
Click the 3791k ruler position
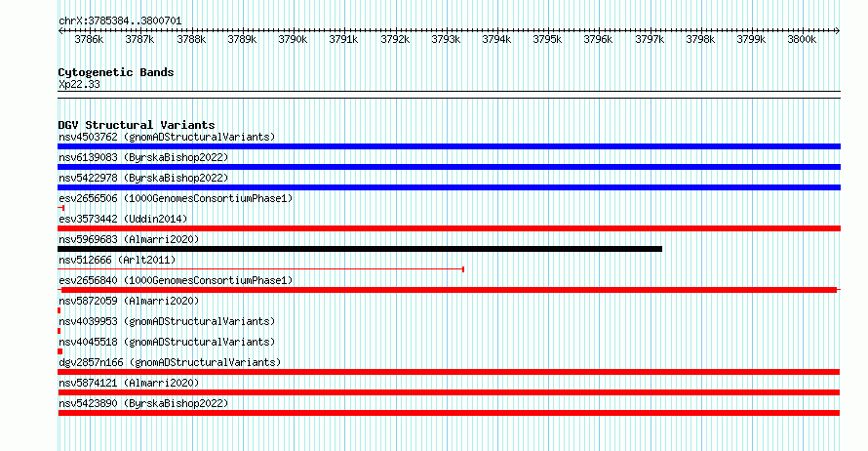343,39
